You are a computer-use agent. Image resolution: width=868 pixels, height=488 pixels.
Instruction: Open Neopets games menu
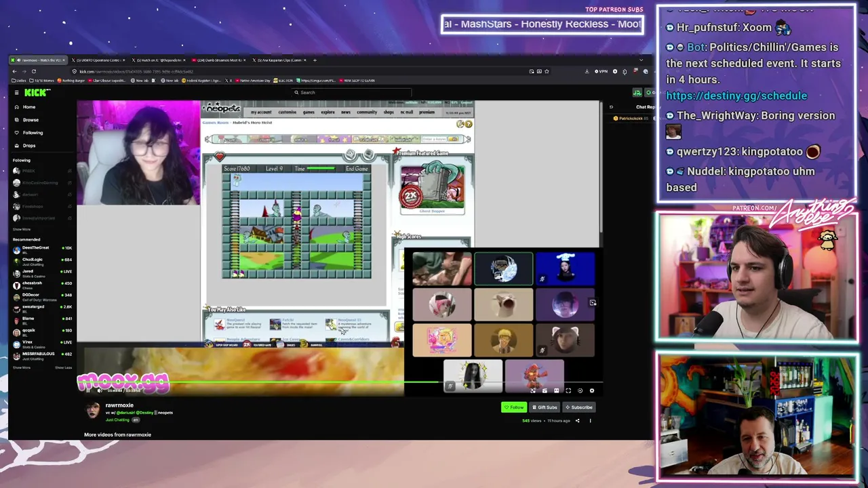click(309, 113)
